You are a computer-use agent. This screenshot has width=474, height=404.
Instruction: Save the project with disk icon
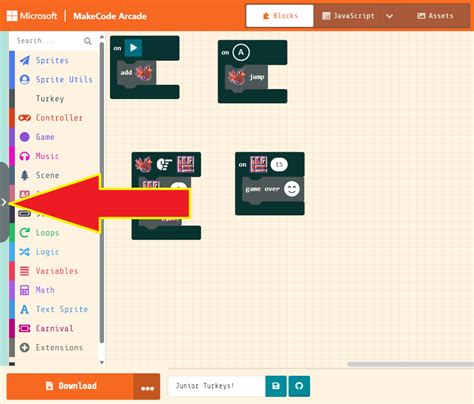click(x=276, y=386)
